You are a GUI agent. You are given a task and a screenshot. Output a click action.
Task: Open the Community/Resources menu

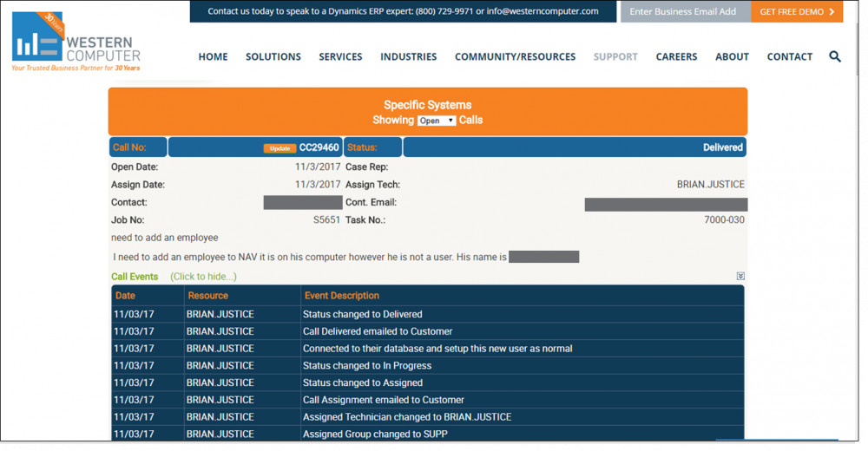click(x=515, y=56)
